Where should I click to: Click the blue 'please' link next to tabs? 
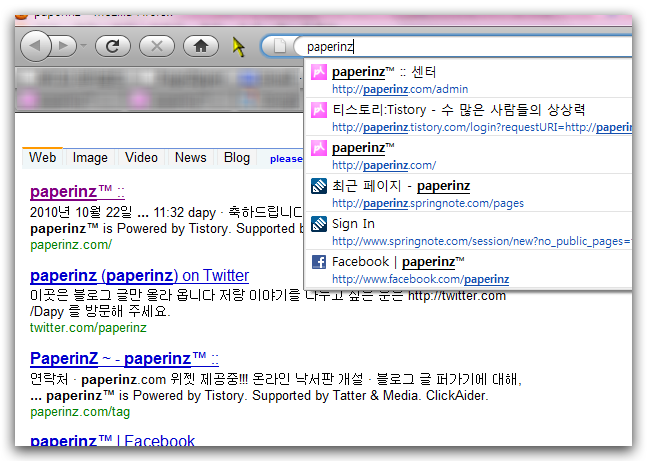click(286, 159)
